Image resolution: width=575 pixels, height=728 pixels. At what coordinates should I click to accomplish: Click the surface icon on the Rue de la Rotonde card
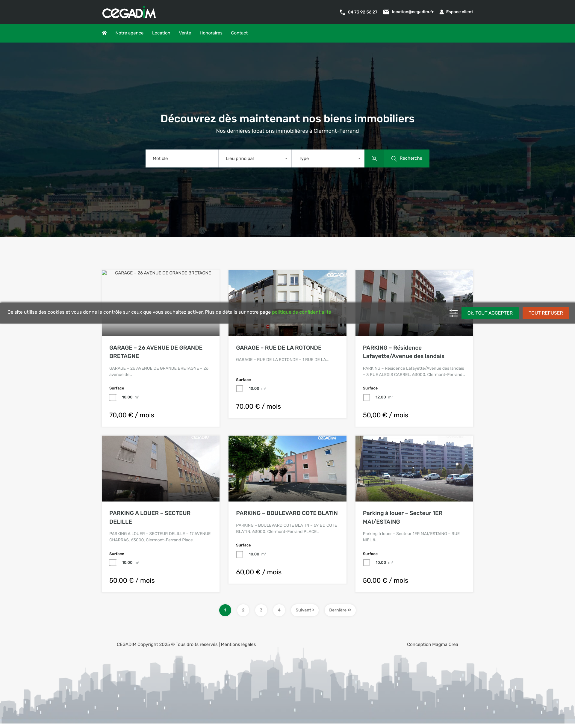(239, 389)
